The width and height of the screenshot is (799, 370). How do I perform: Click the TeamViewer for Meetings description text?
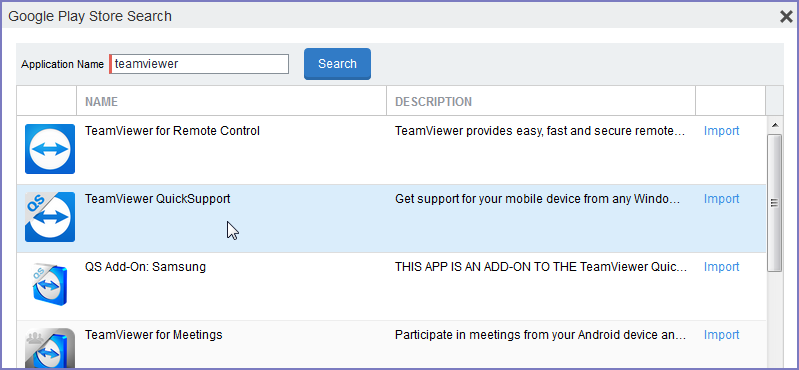541,335
